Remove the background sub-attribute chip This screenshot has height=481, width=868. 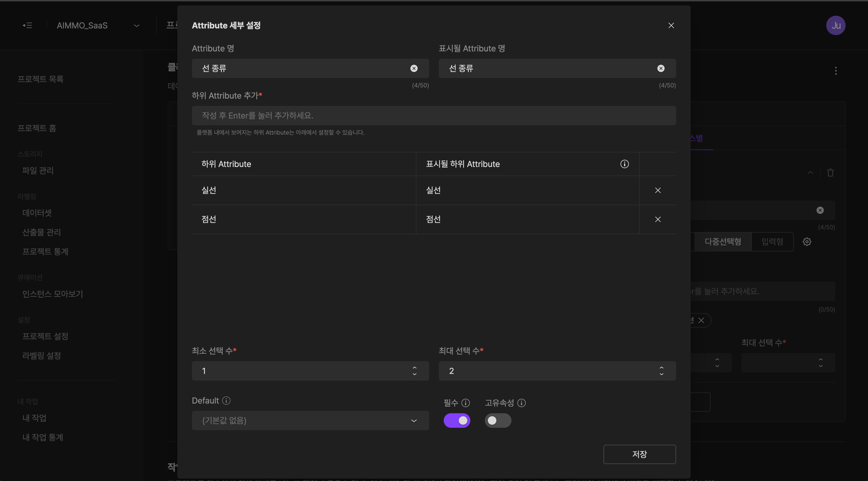click(701, 320)
